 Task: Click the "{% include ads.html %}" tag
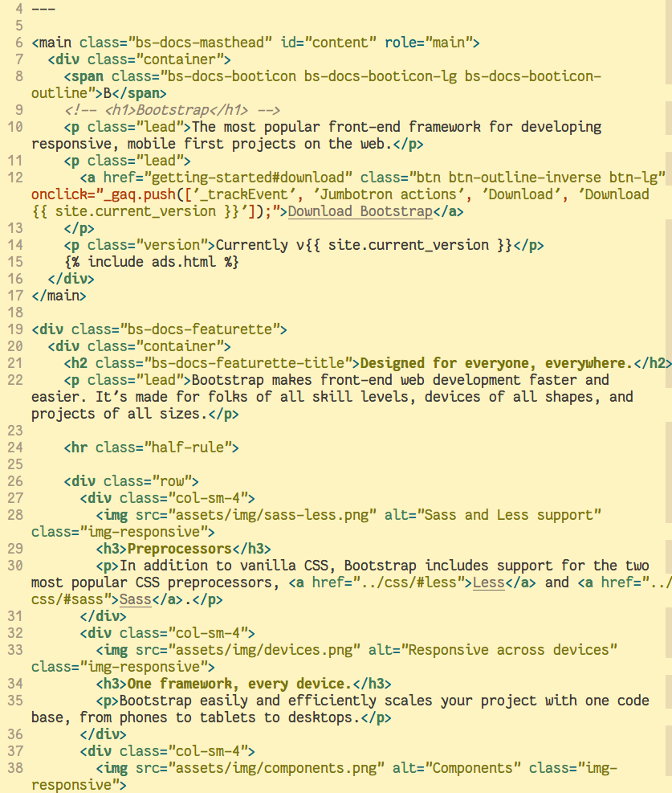pos(152,262)
